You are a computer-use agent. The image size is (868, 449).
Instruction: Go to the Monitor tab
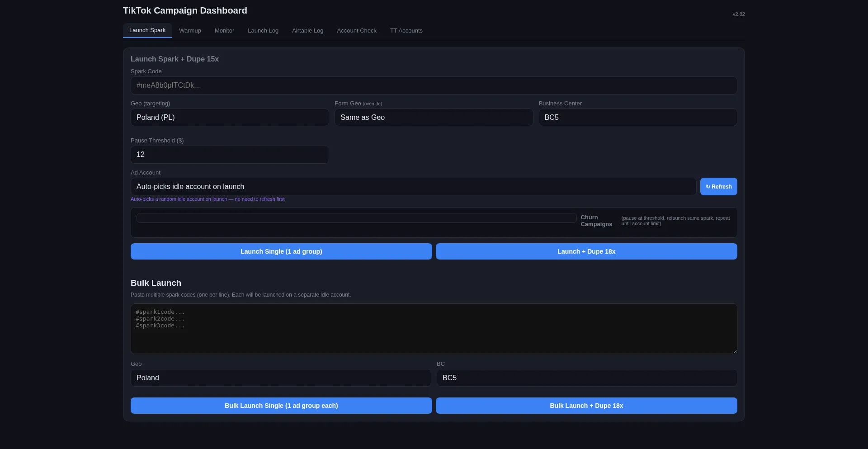pyautogui.click(x=224, y=31)
